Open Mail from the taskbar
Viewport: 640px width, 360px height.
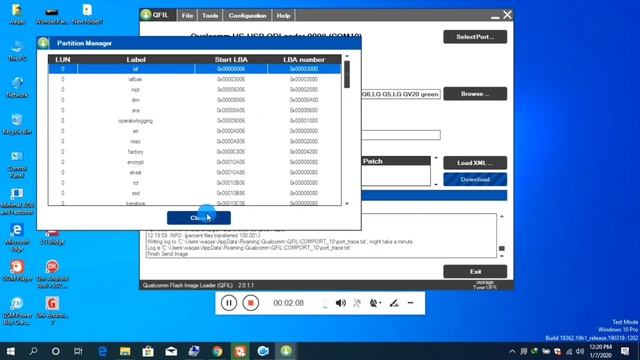pyautogui.click(x=171, y=351)
